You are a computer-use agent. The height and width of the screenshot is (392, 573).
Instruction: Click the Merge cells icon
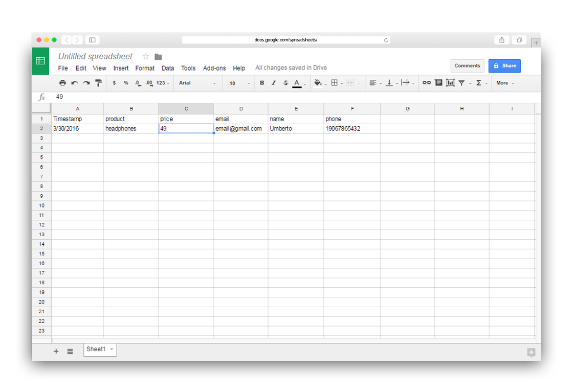(x=350, y=83)
